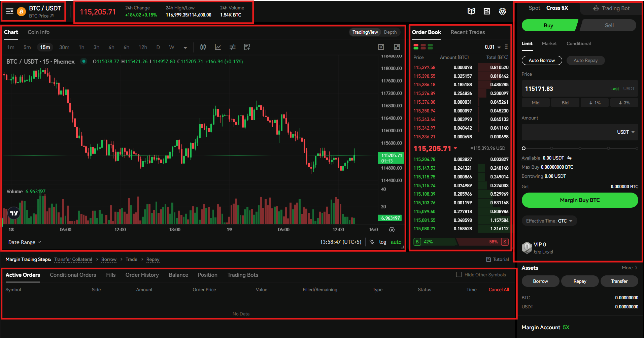The width and height of the screenshot is (644, 338).
Task: Open the tutorial book icon at top right
Action: click(471, 11)
